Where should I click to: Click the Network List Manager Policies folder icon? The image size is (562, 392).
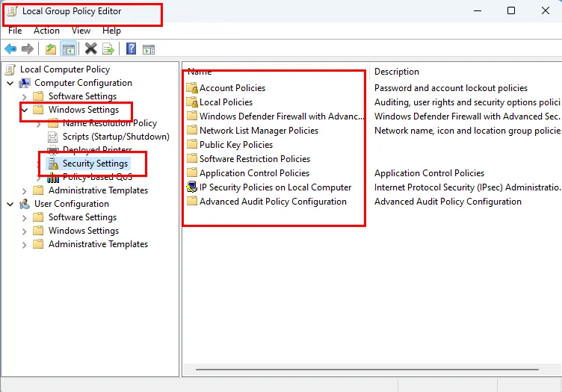pos(192,131)
